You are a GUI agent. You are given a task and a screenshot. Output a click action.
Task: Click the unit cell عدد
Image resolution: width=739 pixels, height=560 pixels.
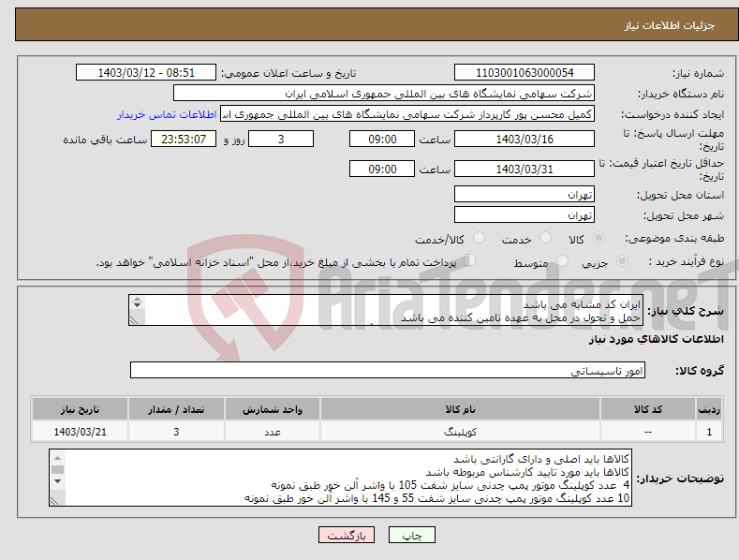coord(273,432)
